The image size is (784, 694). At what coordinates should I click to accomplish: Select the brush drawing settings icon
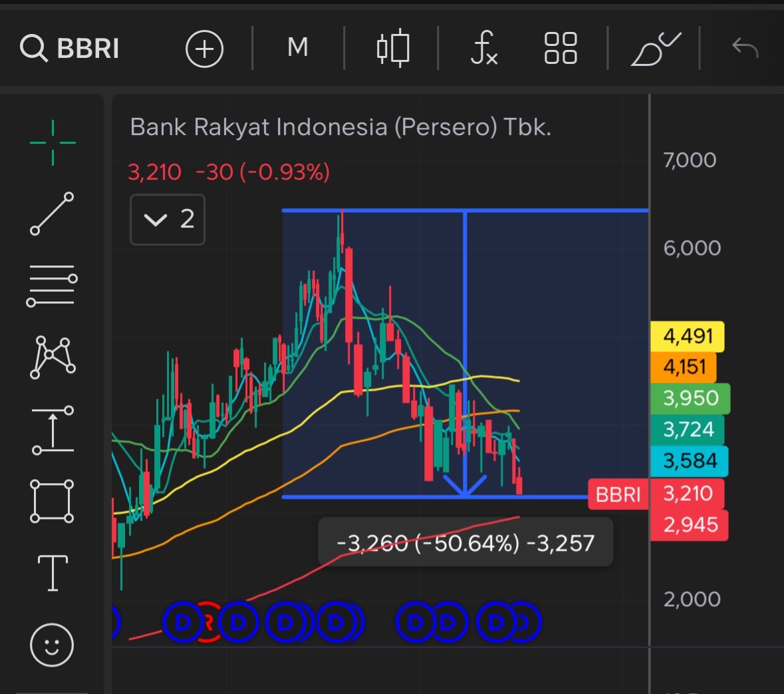click(656, 49)
